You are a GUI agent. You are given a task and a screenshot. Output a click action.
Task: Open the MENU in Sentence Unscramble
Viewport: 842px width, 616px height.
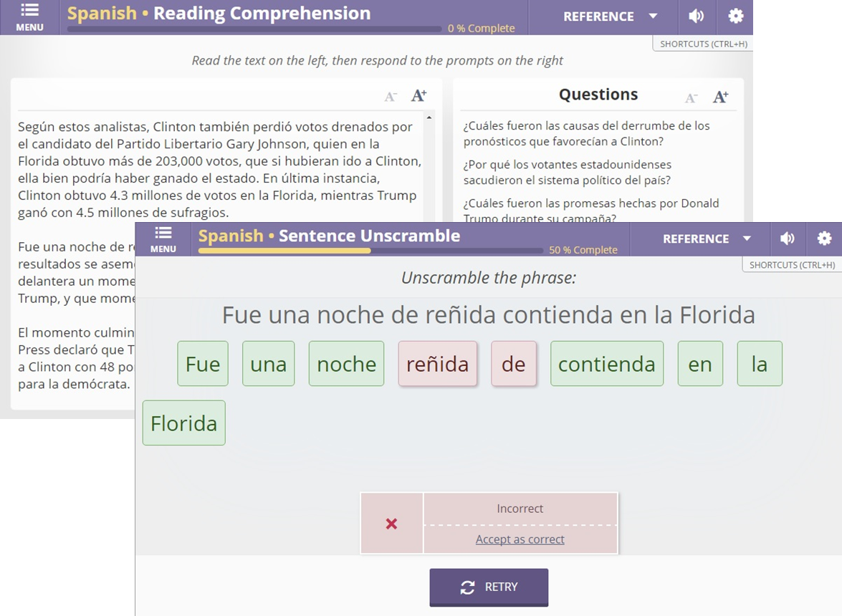click(163, 239)
